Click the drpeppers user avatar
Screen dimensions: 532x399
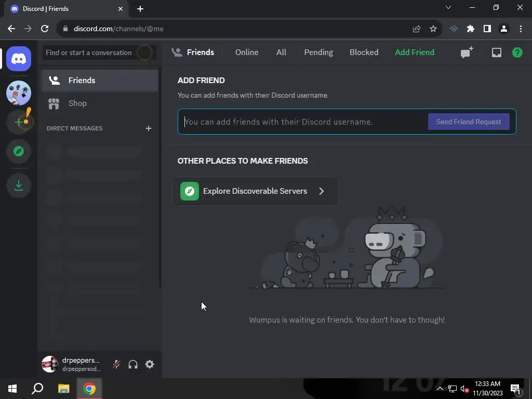pos(49,364)
